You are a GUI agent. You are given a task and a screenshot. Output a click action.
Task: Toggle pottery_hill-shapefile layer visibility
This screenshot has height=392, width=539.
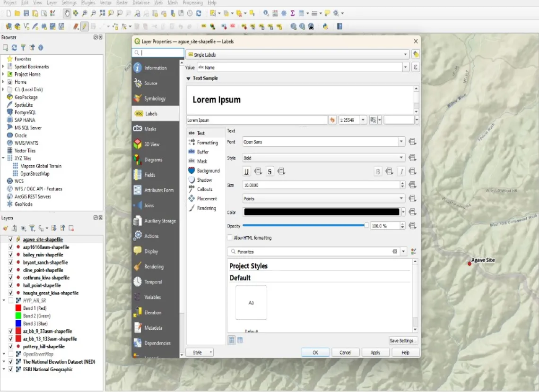(x=11, y=346)
